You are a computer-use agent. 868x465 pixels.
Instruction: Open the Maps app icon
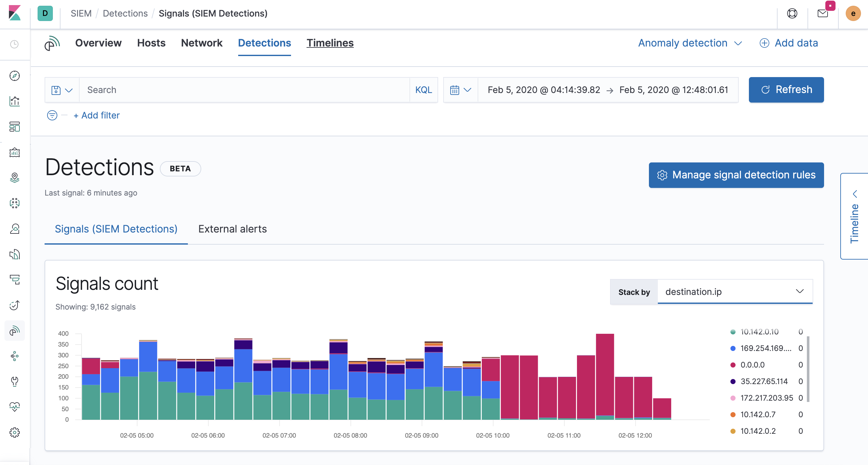pos(15,178)
